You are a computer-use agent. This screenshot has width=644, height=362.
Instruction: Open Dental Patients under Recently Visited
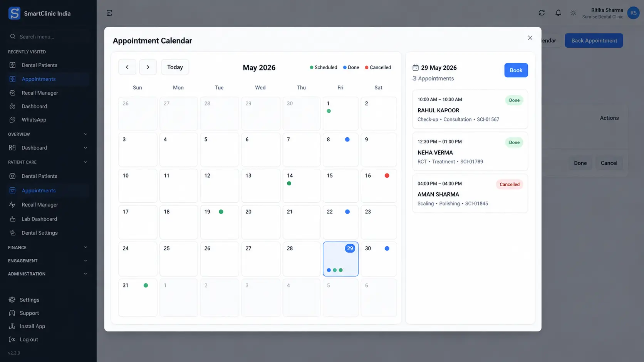coord(48,65)
